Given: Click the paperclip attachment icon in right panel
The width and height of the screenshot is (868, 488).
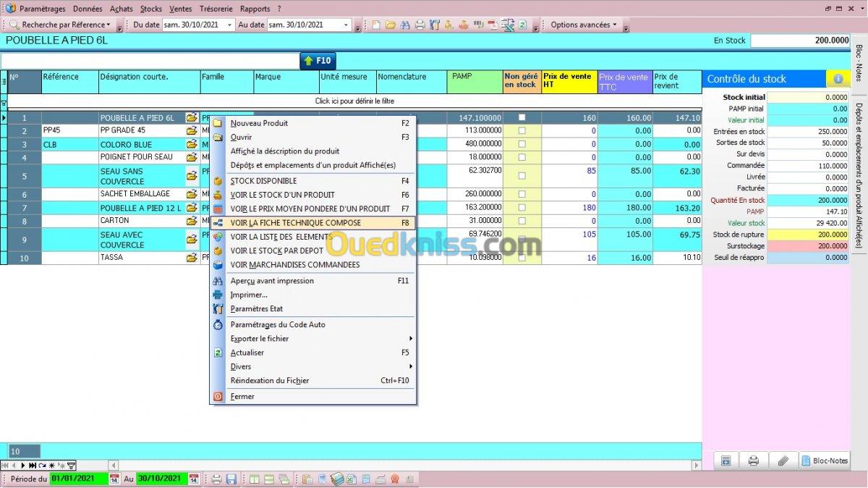Looking at the screenshot, I should click(782, 460).
